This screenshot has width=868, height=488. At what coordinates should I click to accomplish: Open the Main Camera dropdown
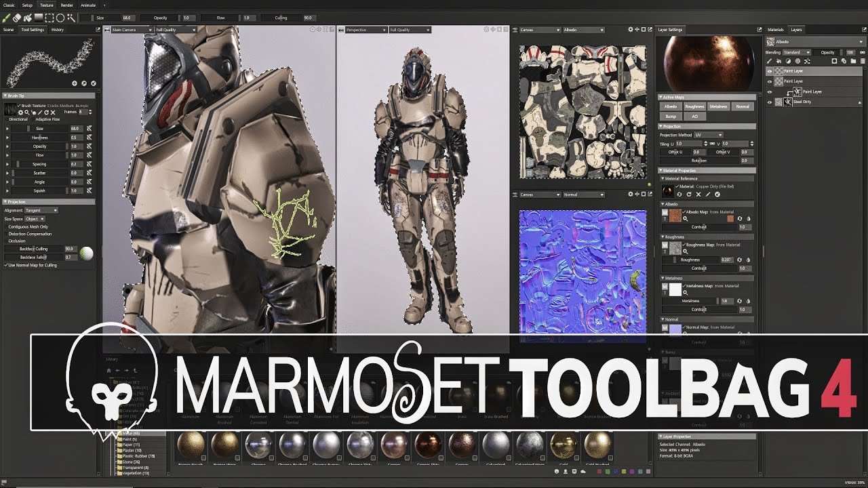pos(132,30)
